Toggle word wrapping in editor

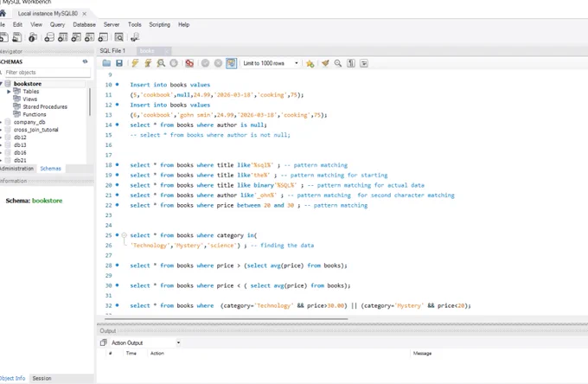pos(364,63)
